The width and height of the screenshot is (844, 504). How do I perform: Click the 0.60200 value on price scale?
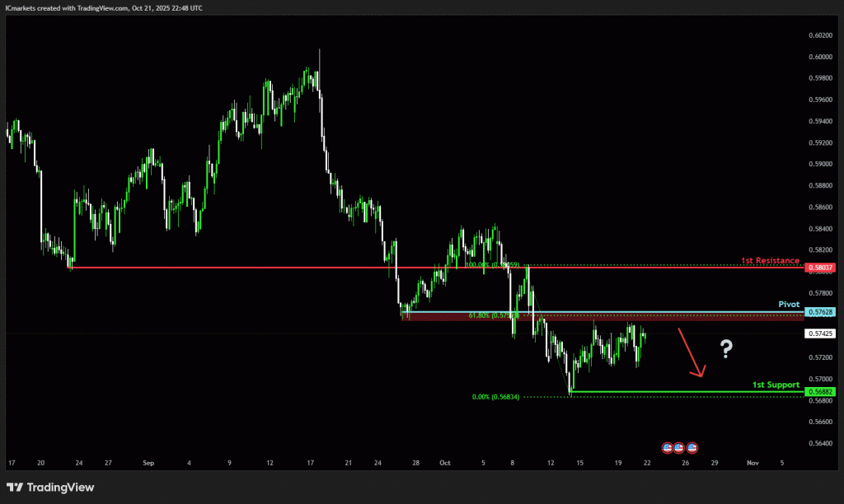click(819, 35)
